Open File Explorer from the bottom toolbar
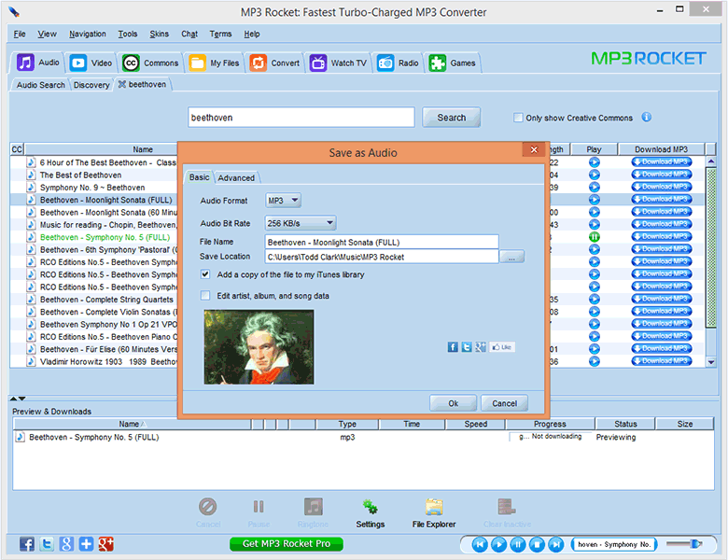This screenshot has height=560, width=728. [433, 507]
